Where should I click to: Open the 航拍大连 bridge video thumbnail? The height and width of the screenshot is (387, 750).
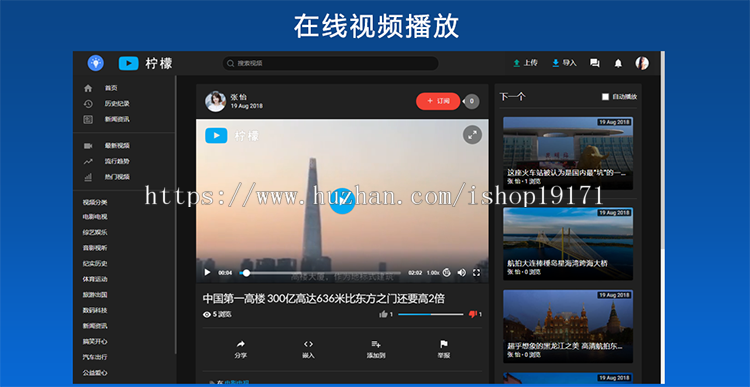pyautogui.click(x=568, y=243)
